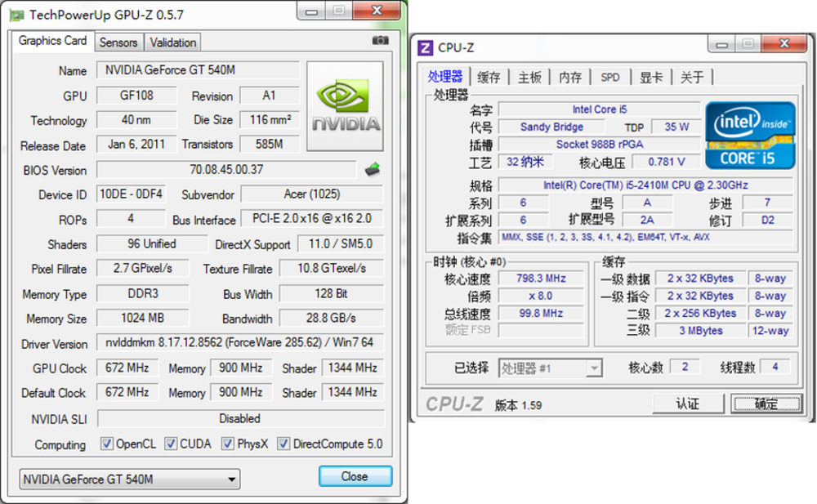Click the DirectX Support field 11.0 / SM5.0
817x504 pixels.
tap(341, 244)
